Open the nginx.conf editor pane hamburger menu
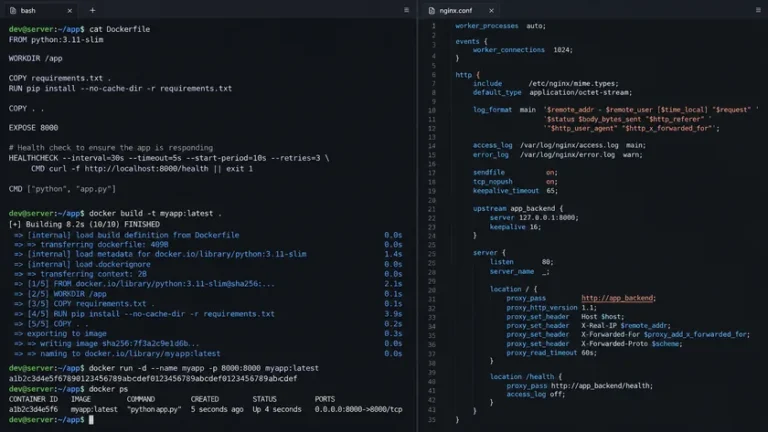 pos(758,10)
